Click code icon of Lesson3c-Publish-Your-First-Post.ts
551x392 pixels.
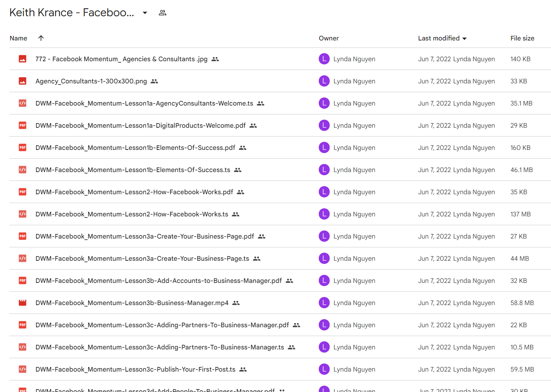point(23,369)
